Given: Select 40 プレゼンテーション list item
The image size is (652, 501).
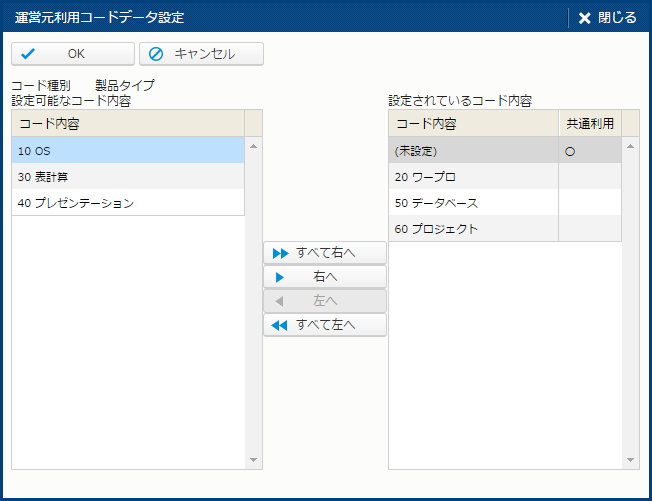Looking at the screenshot, I should point(128,202).
